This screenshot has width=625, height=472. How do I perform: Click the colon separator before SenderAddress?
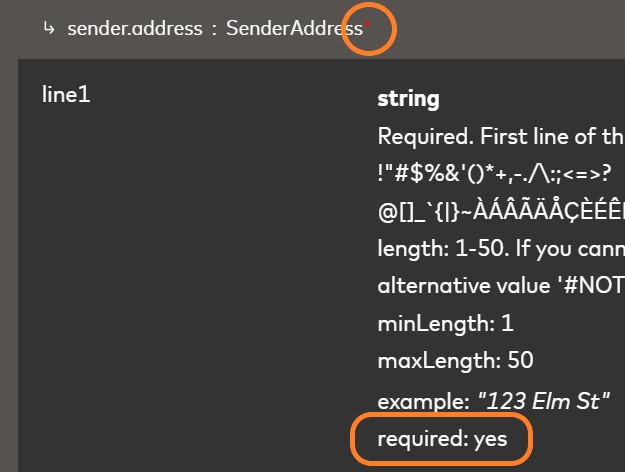pos(213,29)
